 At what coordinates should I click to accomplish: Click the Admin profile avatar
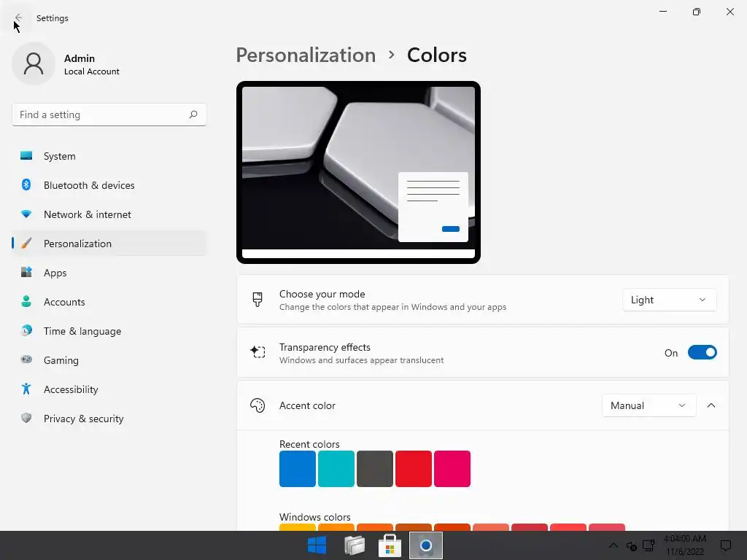(x=34, y=64)
